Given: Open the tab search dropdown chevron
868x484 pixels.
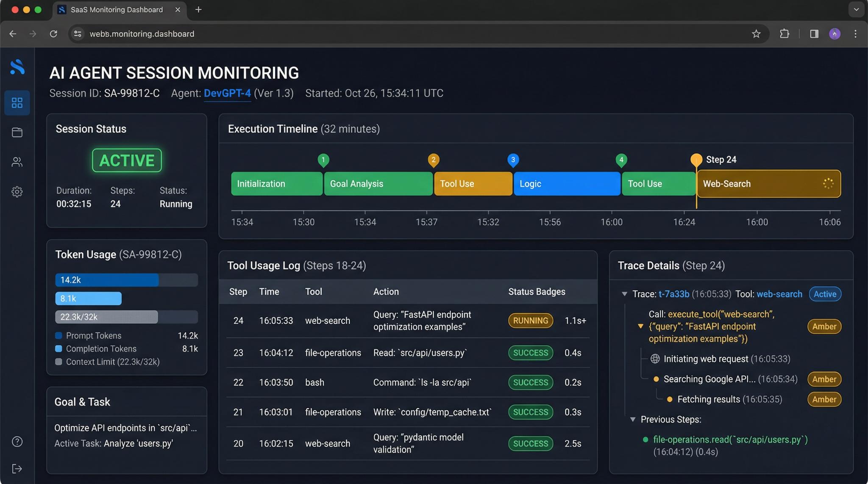Looking at the screenshot, I should (856, 9).
